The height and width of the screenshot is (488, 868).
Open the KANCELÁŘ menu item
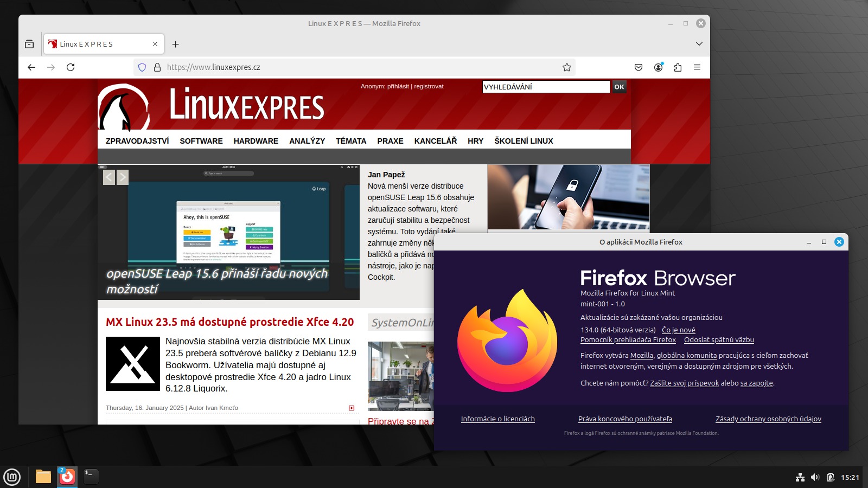click(x=436, y=141)
